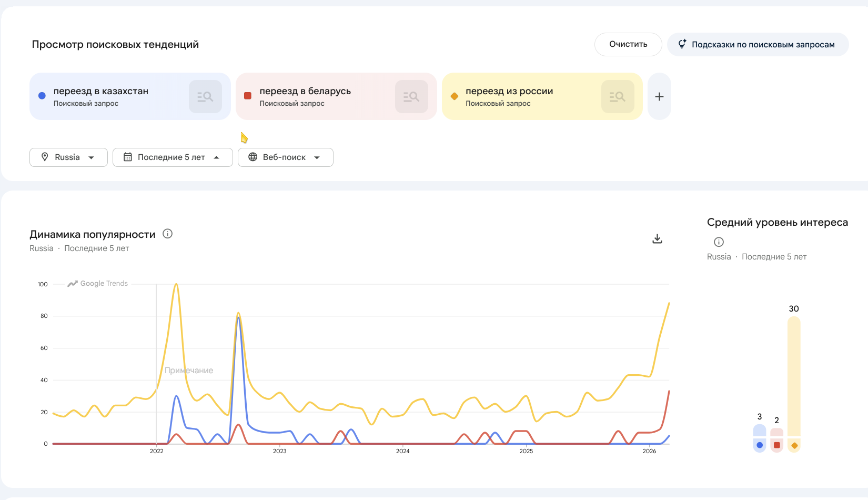
Task: Click search explore icon on россии chip
Action: [x=618, y=97]
